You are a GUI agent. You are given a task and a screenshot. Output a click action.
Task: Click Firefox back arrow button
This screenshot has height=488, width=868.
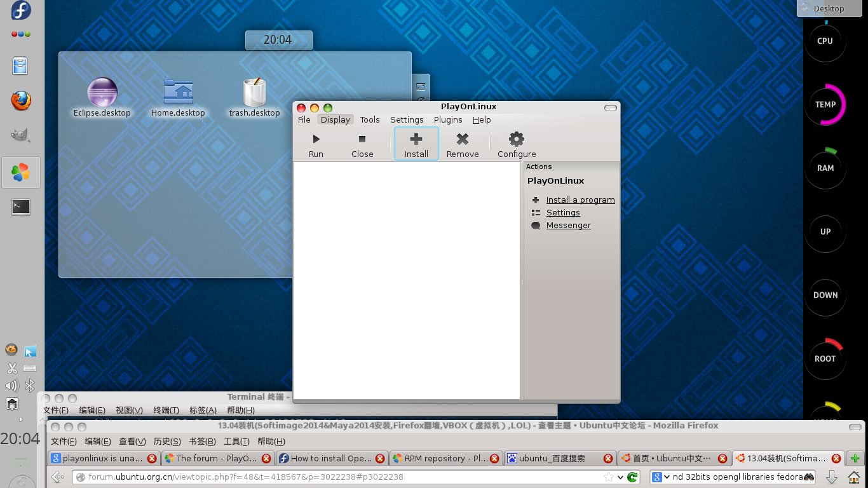click(58, 477)
